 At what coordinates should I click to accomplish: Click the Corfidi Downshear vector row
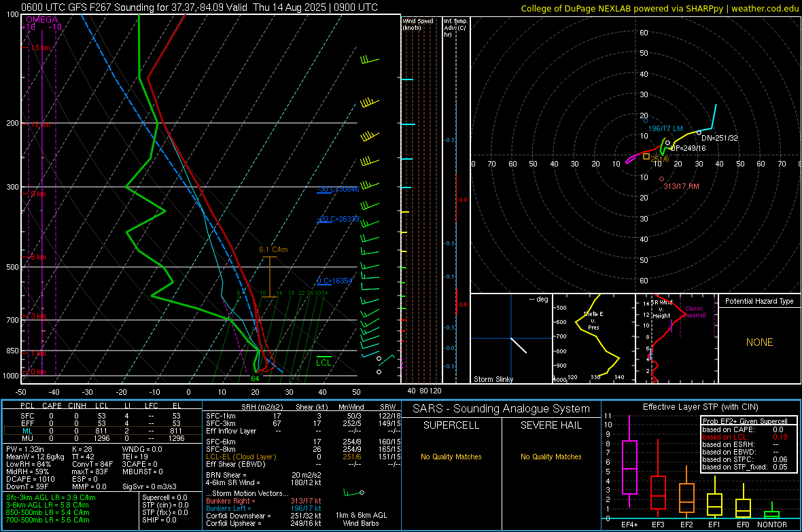[264, 516]
